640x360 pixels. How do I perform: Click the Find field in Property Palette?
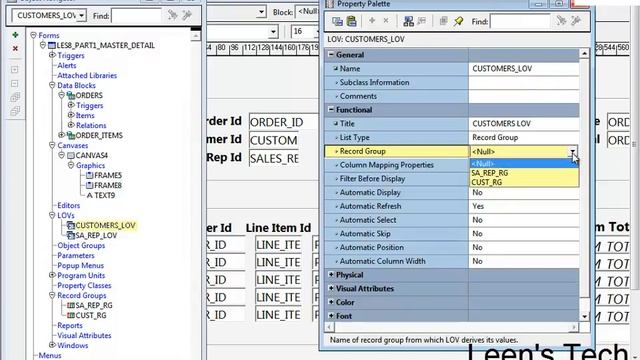(521, 21)
